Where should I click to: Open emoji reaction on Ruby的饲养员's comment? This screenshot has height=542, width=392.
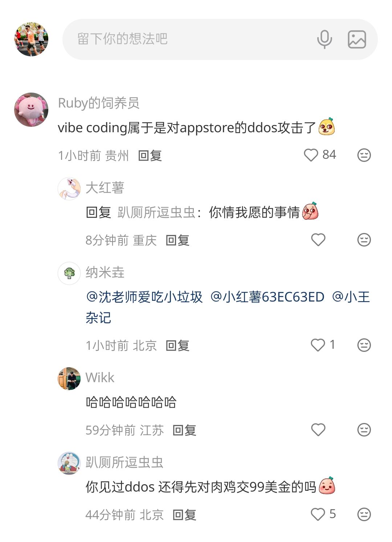(364, 155)
